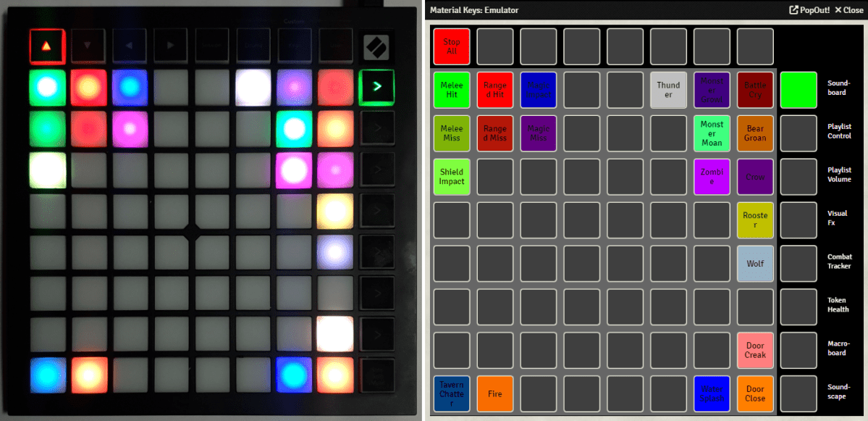This screenshot has width=868, height=421.
Task: Open the emulator with PopOut!
Action: pyautogui.click(x=809, y=10)
